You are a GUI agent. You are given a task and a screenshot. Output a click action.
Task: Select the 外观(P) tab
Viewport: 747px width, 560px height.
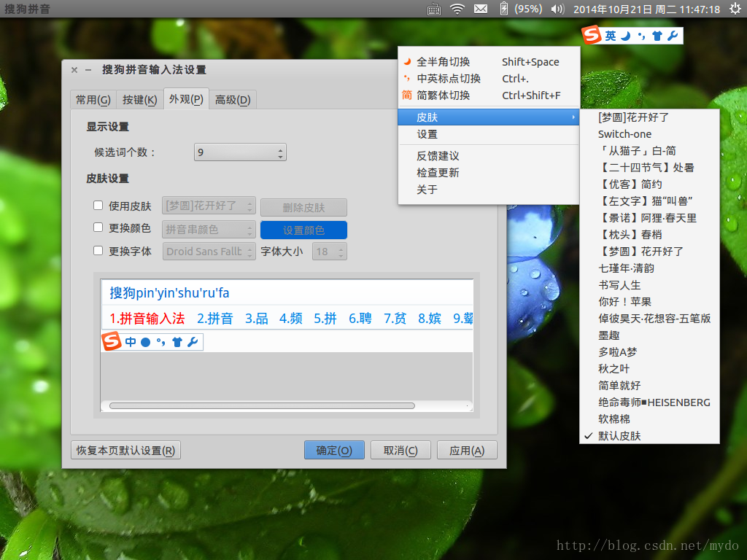(x=186, y=99)
